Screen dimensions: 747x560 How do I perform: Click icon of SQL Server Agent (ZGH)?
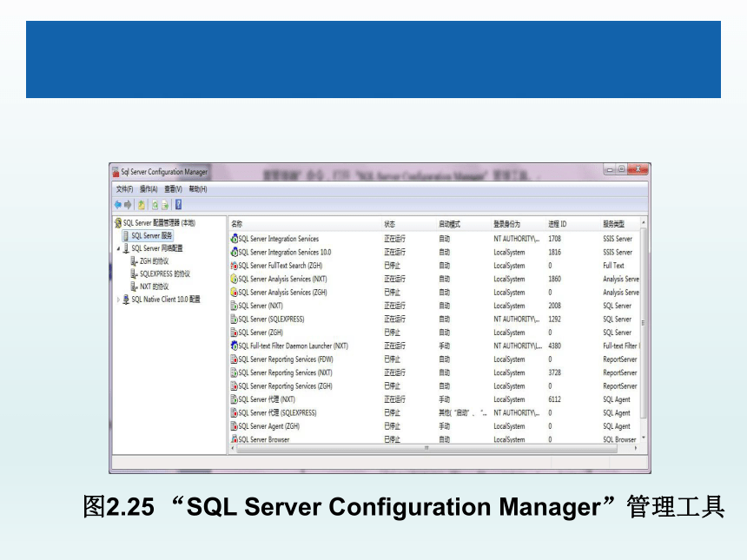tap(234, 425)
